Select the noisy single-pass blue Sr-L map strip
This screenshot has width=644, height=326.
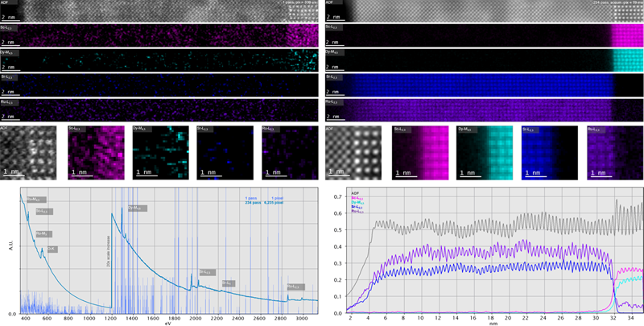coord(159,85)
